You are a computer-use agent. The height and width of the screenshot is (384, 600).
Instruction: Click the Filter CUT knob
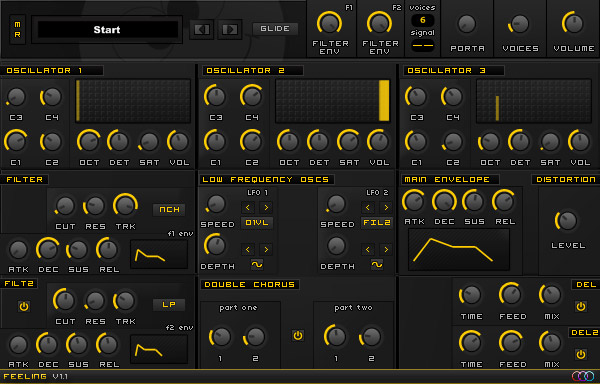tap(65, 206)
